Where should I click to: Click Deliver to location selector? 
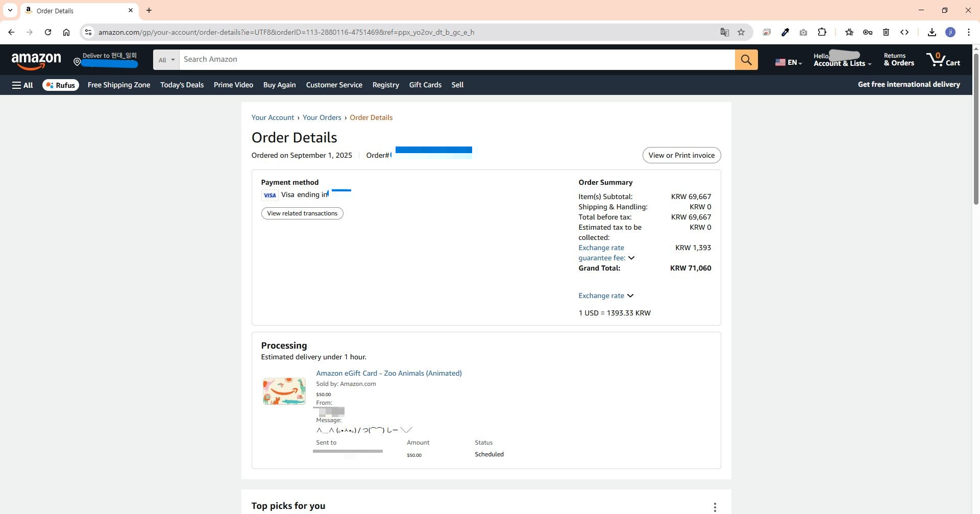[105, 60]
